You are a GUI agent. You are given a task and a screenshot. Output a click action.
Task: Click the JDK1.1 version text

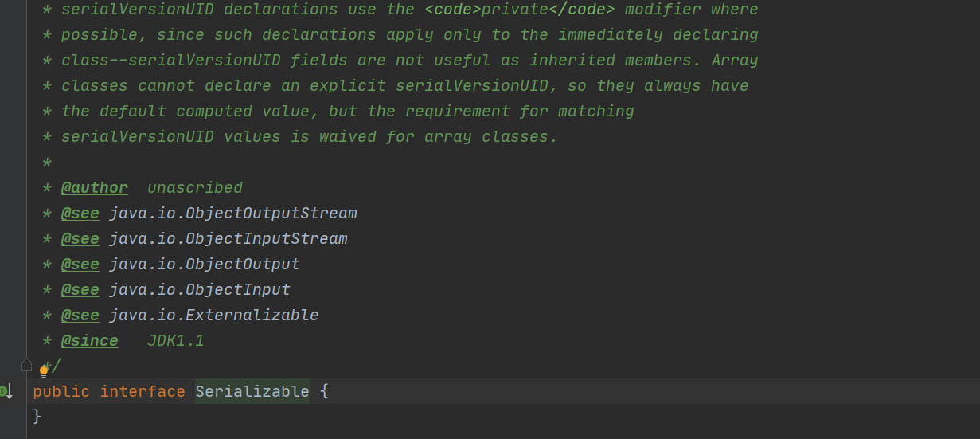(176, 341)
